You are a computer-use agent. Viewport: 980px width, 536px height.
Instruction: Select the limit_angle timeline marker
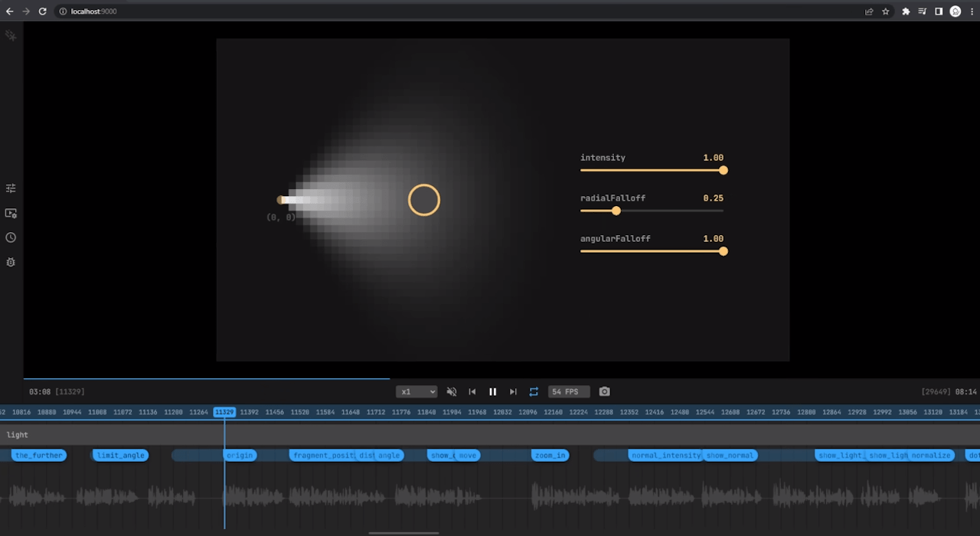tap(120, 455)
